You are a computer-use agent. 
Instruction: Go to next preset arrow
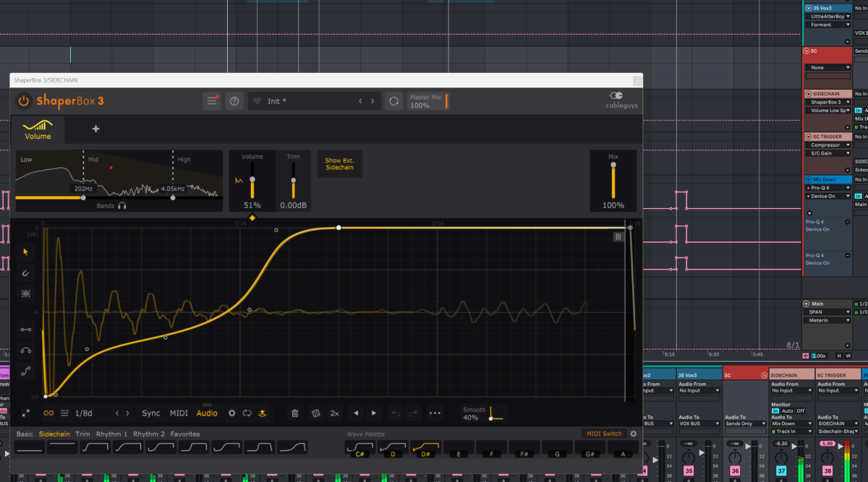[x=373, y=101]
